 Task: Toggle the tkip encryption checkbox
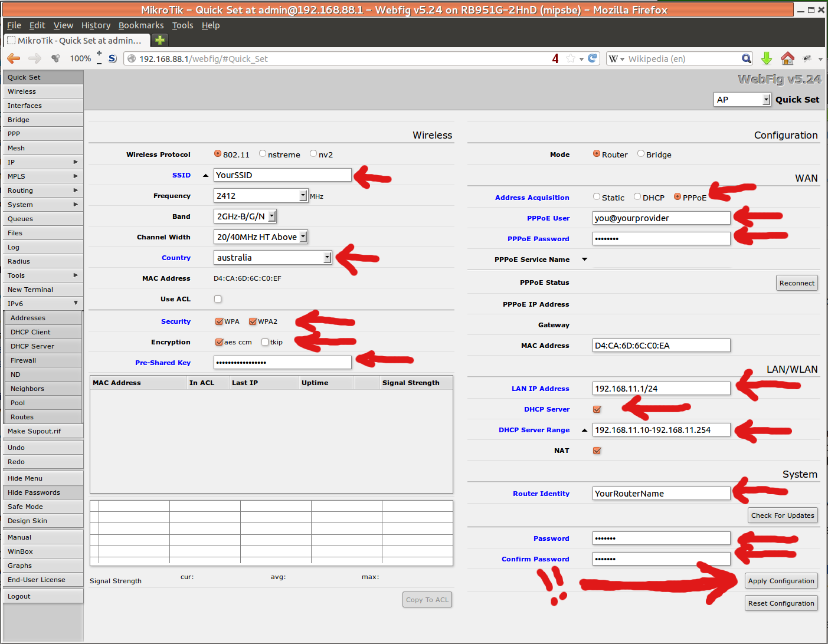[265, 342]
